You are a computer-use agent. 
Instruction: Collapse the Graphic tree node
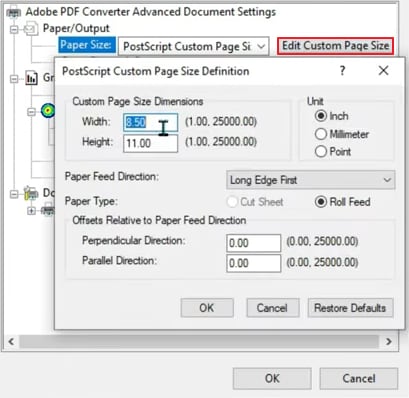(14, 79)
